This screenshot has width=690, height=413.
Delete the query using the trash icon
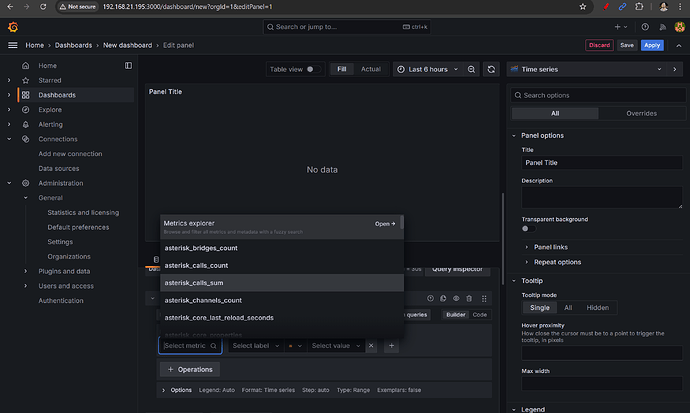tap(469, 298)
